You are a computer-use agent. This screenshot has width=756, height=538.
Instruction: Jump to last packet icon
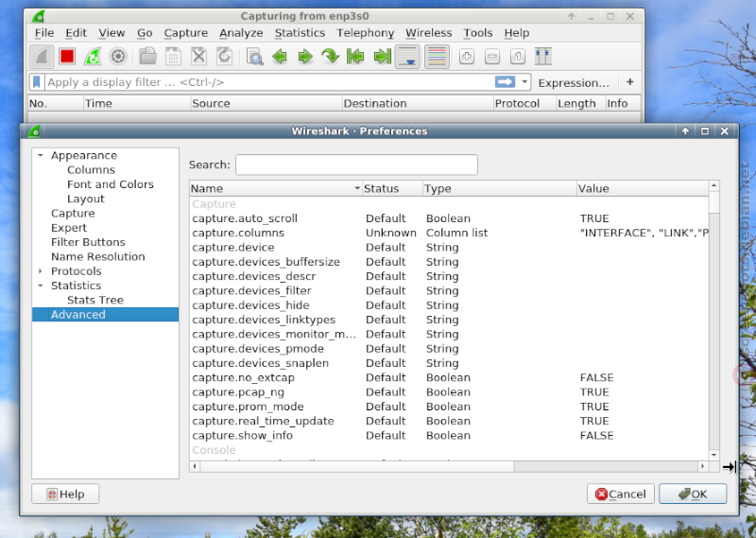click(383, 57)
